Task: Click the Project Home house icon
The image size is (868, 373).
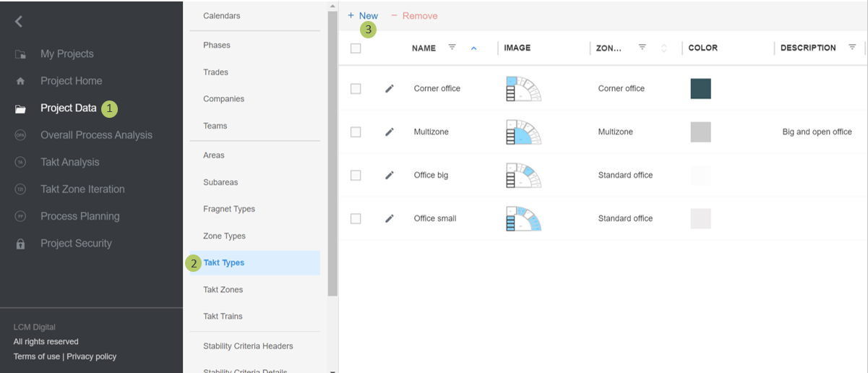Action: pos(20,82)
